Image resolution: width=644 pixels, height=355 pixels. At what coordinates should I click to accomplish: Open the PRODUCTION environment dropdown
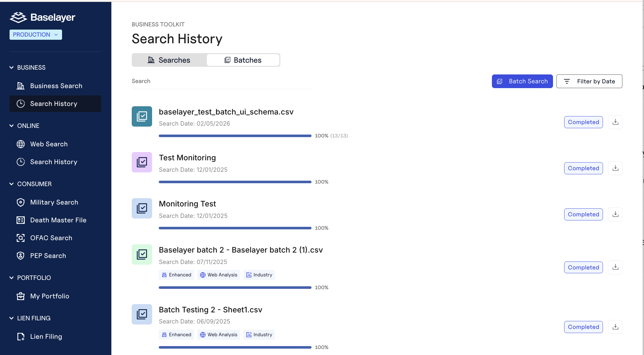[x=36, y=35]
